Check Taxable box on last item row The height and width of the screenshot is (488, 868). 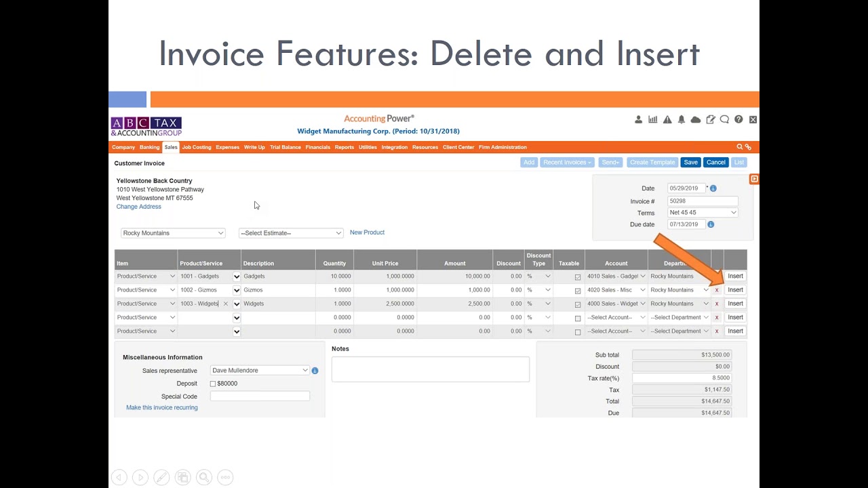[578, 332]
